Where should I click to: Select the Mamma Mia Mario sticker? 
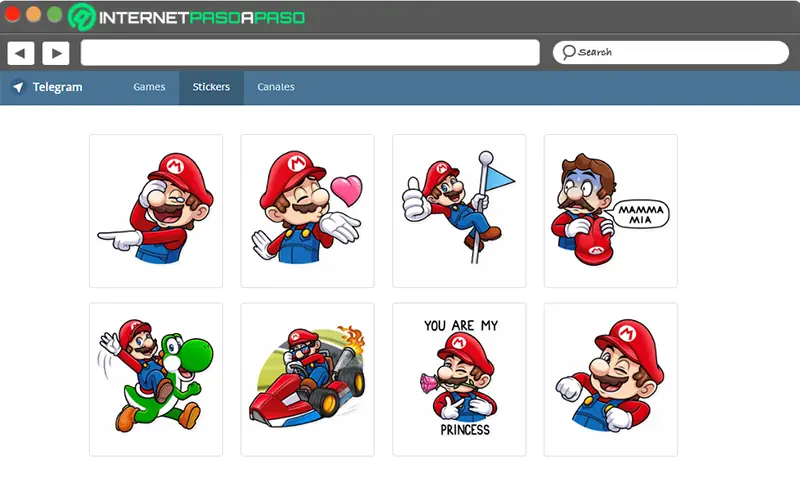[611, 211]
